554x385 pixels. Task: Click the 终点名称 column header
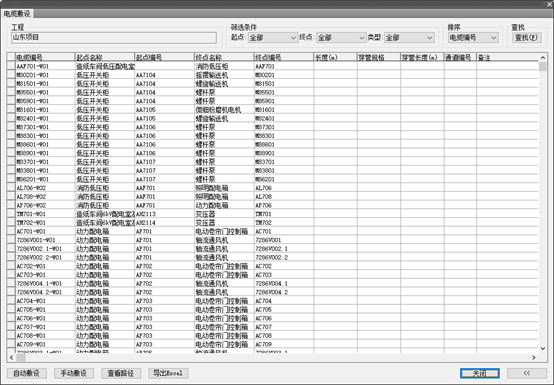(x=224, y=57)
